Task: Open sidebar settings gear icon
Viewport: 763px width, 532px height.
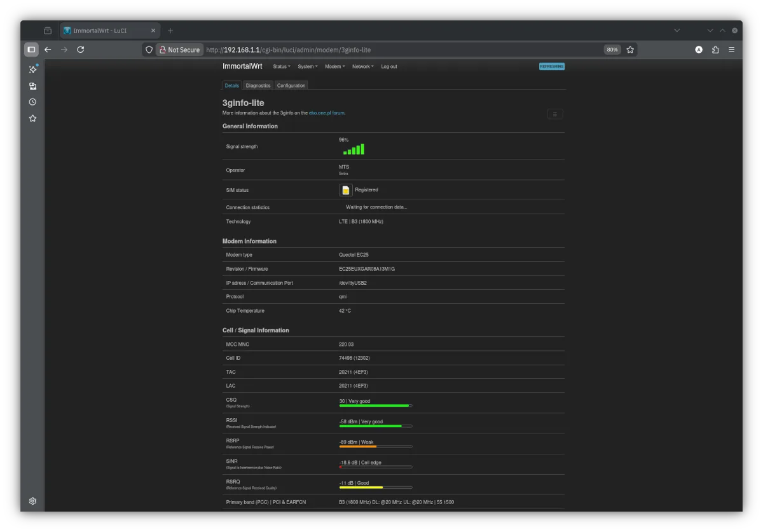Action: point(32,501)
